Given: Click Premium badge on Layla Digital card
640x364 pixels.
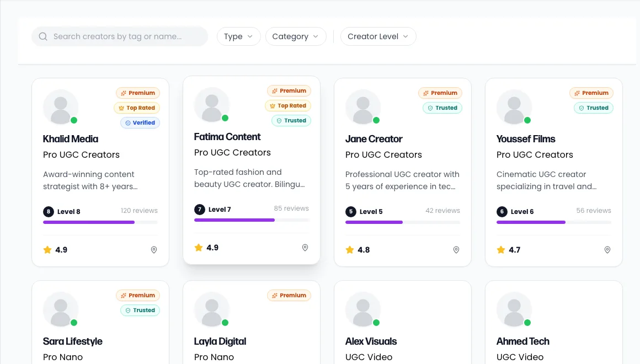Looking at the screenshot, I should [x=289, y=296].
